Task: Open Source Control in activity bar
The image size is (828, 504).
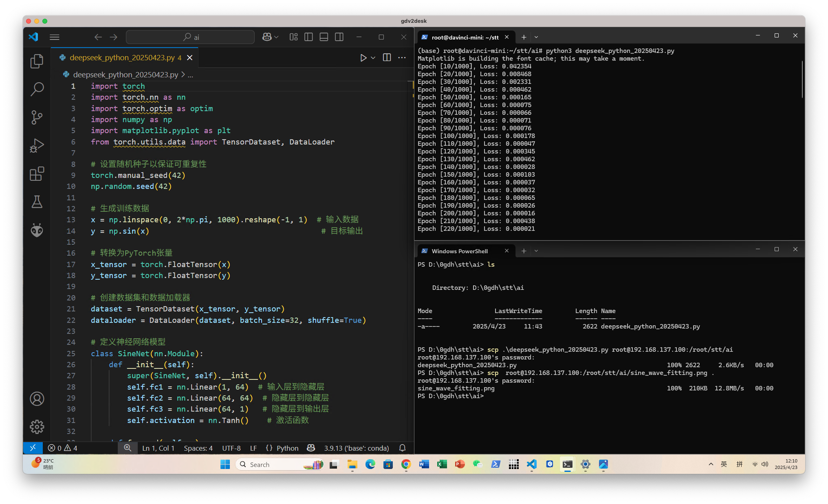Action: (37, 117)
